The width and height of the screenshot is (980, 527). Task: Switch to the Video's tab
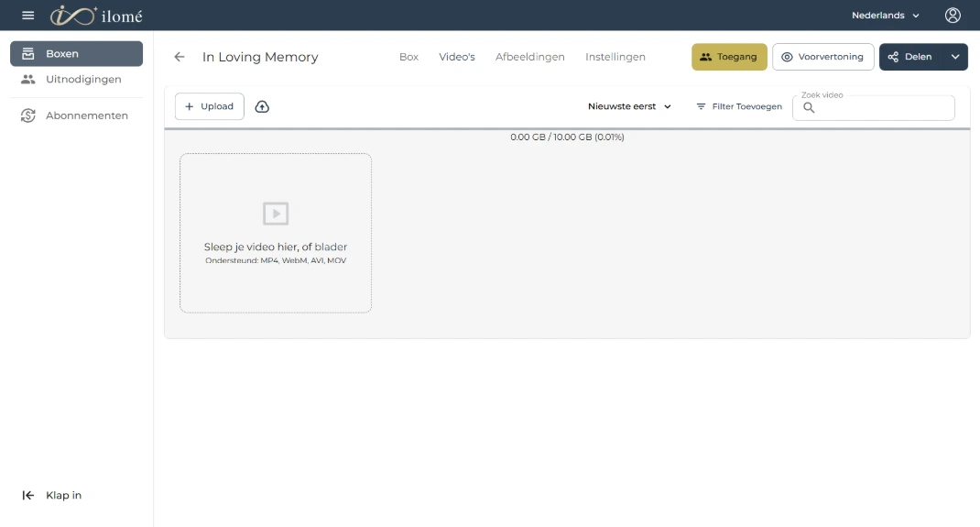457,57
